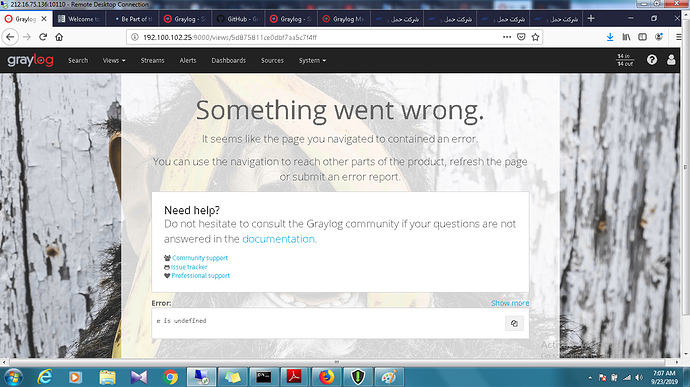
Task: Open Visual Studio from the taskbar
Action: click(139, 377)
